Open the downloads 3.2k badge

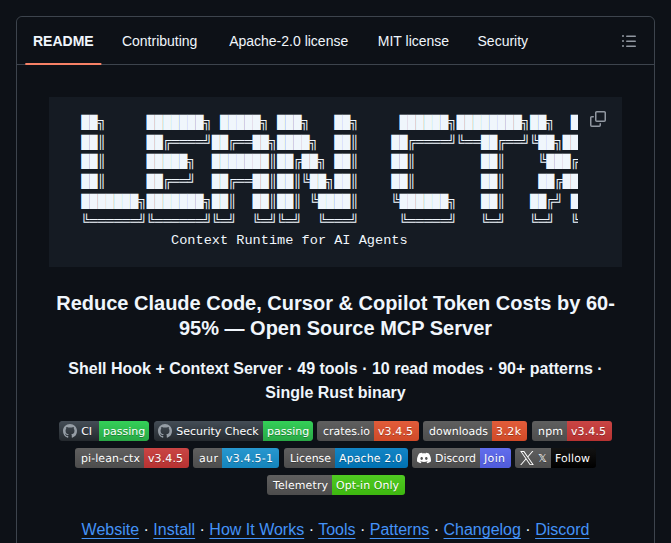[475, 431]
